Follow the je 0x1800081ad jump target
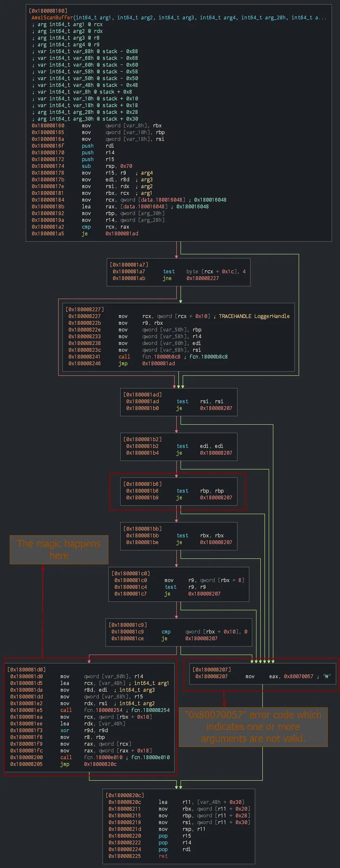Viewport: 340px width, 868px height. coord(121,234)
